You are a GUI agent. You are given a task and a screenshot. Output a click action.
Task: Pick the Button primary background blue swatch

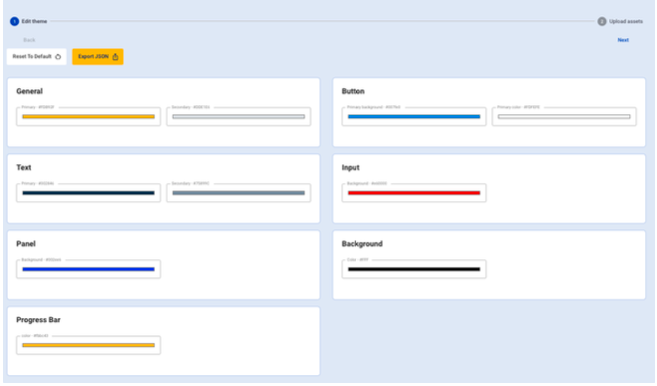pos(414,117)
